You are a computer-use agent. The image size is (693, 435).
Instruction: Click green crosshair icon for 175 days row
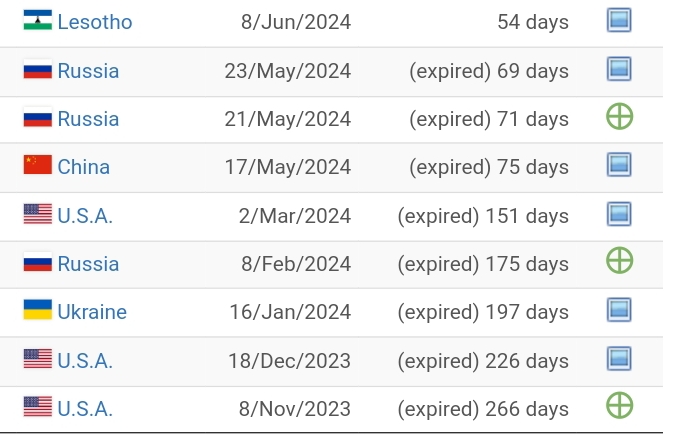pyautogui.click(x=620, y=262)
